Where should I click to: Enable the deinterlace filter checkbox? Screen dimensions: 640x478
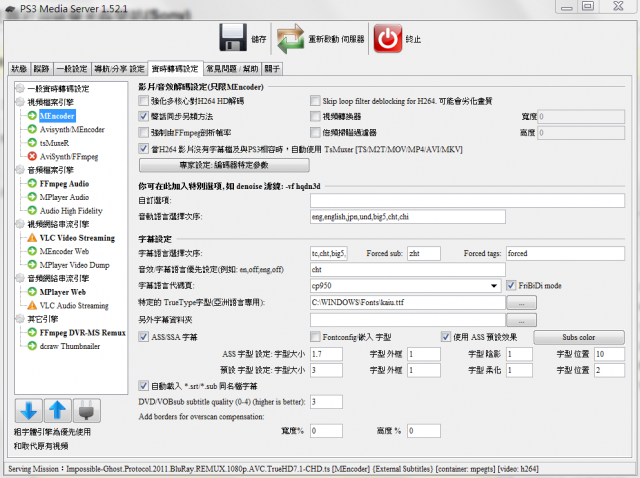point(315,132)
